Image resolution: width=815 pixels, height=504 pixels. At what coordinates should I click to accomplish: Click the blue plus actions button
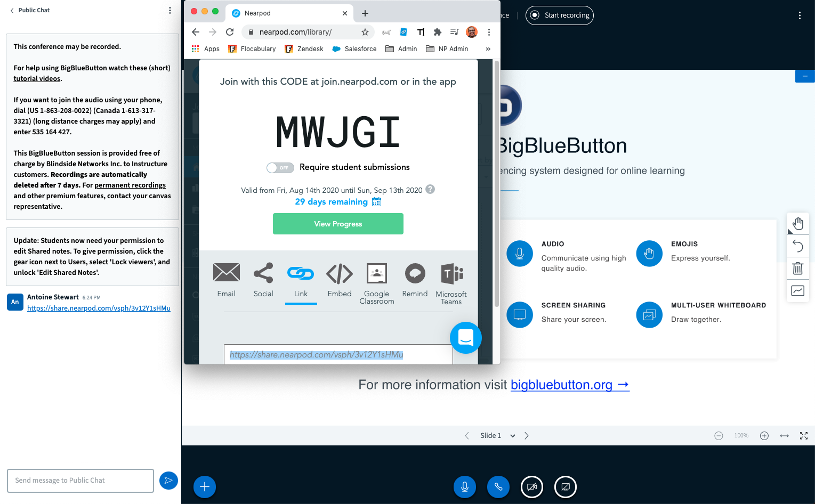coord(205,486)
